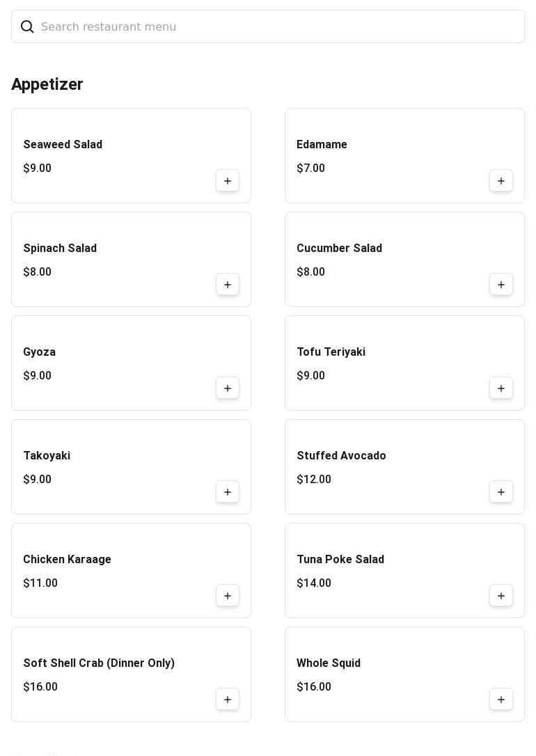Click the Appetizer section heading
The image size is (536, 756).
click(47, 84)
